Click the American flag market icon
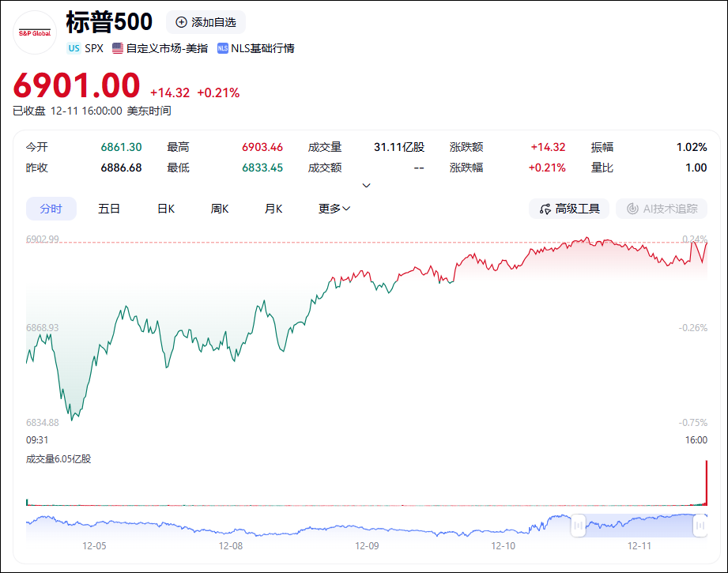 (x=118, y=48)
